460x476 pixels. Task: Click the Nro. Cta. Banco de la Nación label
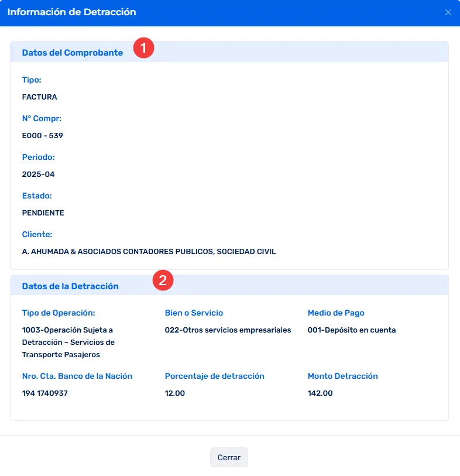point(77,376)
